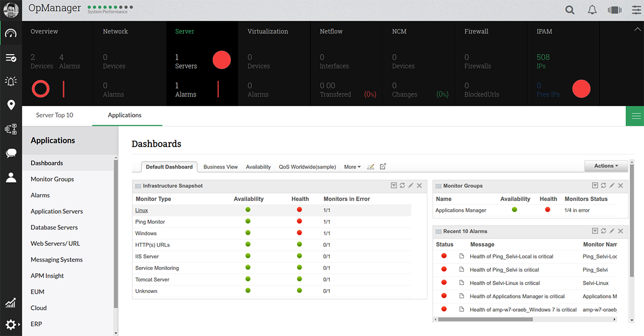Open APM Insight in Applications menu
This screenshot has width=644, height=336.
pyautogui.click(x=47, y=276)
